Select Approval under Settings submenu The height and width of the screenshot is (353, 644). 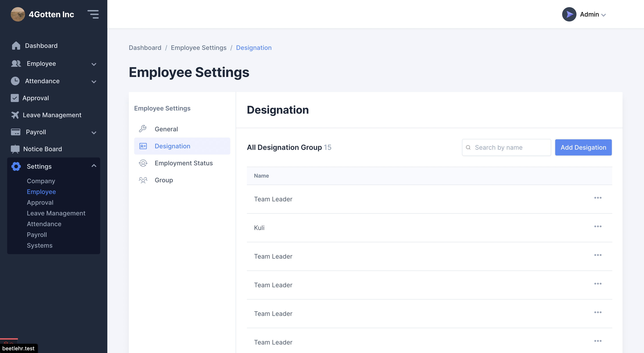pos(40,202)
